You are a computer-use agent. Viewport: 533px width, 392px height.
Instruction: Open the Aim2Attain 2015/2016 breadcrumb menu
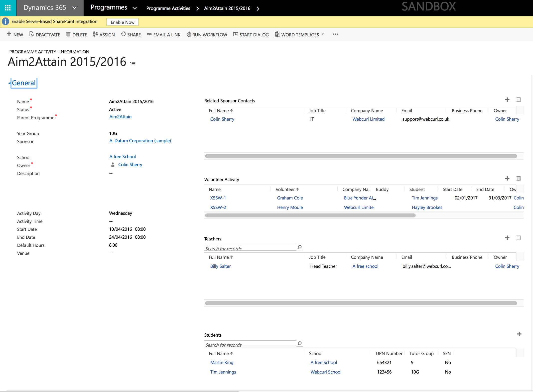click(258, 8)
